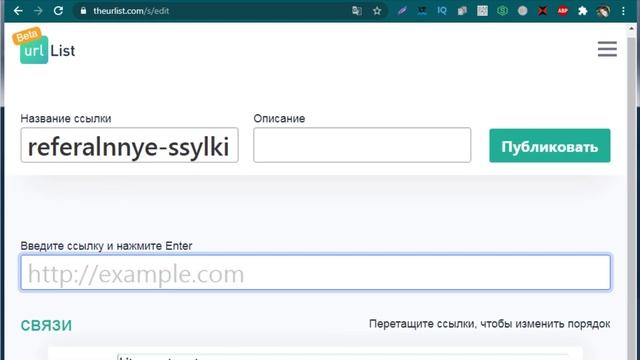640x360 pixels.
Task: Open the Adblock Plus ABP extension
Action: (x=563, y=11)
